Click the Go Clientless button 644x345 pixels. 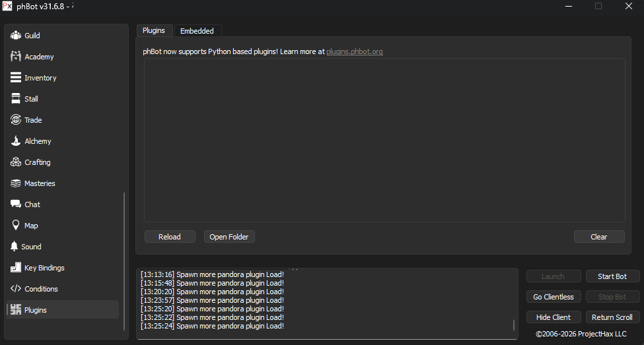[554, 297]
